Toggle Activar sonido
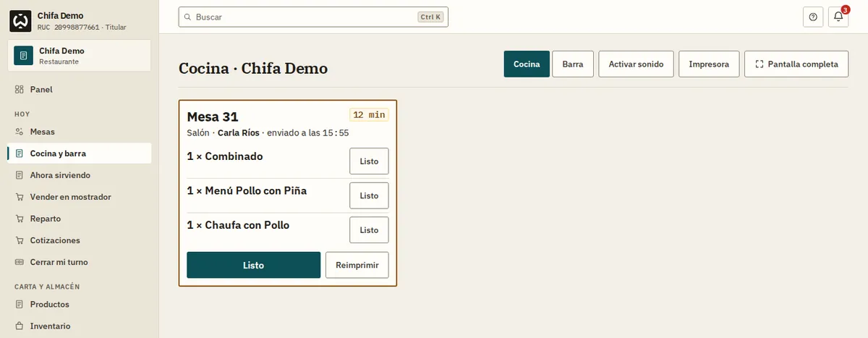The width and height of the screenshot is (868, 338). click(x=636, y=64)
